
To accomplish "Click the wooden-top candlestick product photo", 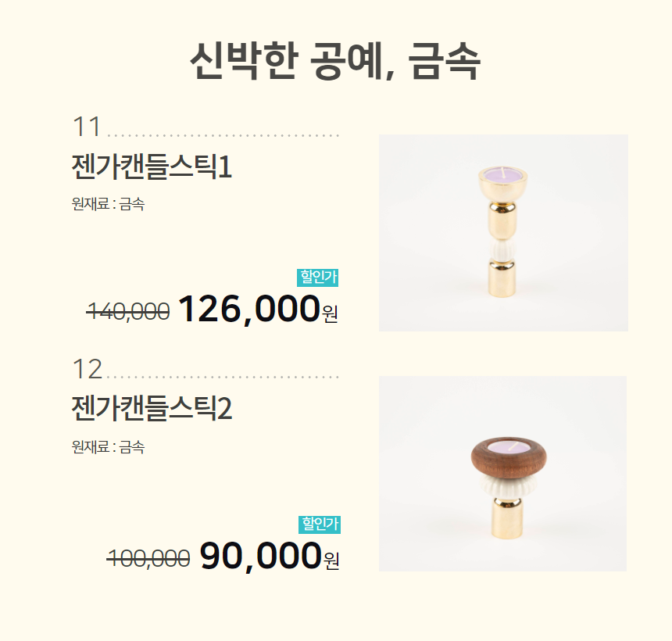I will tap(502, 474).
